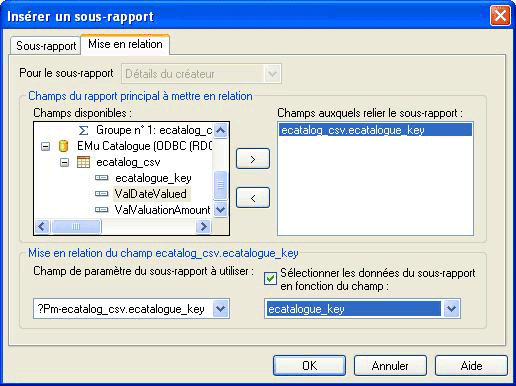Collapse the EMu Catalogue database node

click(x=45, y=146)
